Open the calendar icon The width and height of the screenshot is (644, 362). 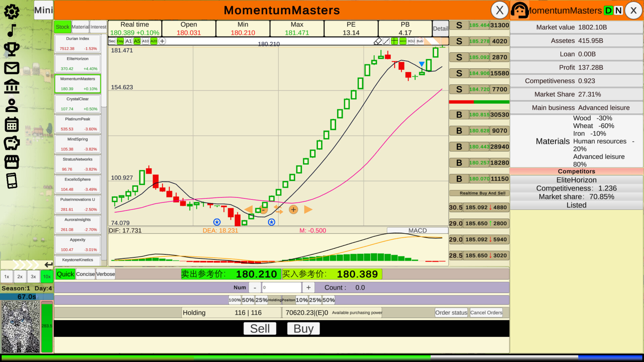pos(12,124)
